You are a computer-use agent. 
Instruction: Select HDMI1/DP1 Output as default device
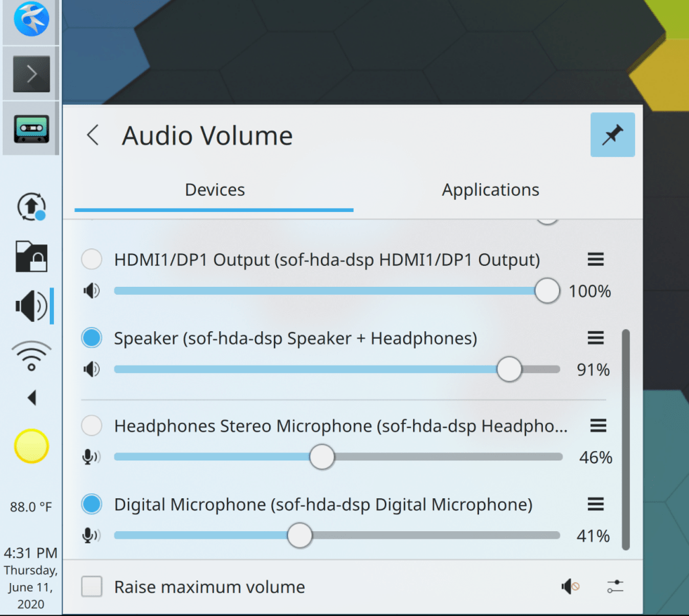[x=91, y=259]
